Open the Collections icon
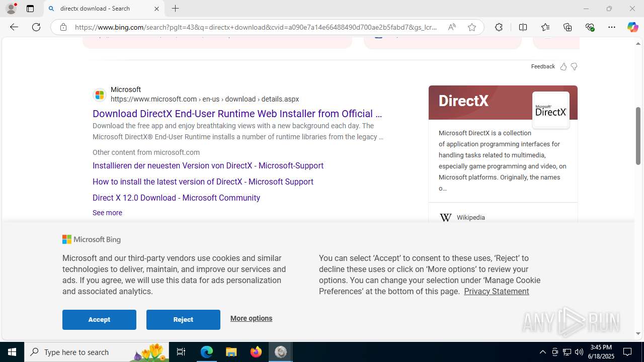 (x=568, y=27)
